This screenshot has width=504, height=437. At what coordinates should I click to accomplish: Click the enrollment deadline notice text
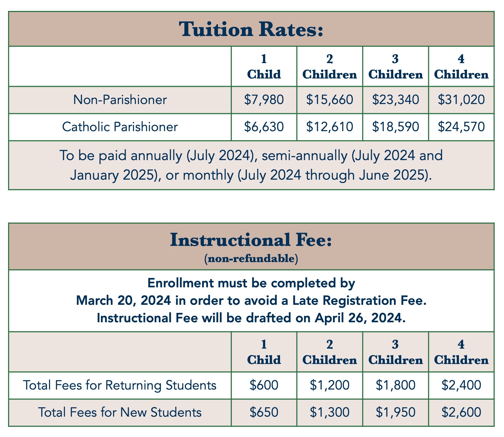[x=251, y=301]
